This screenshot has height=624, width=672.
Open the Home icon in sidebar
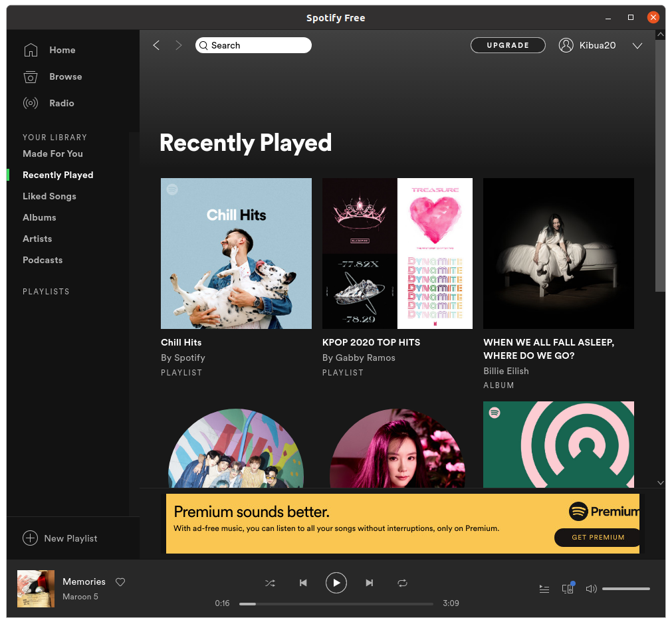31,50
